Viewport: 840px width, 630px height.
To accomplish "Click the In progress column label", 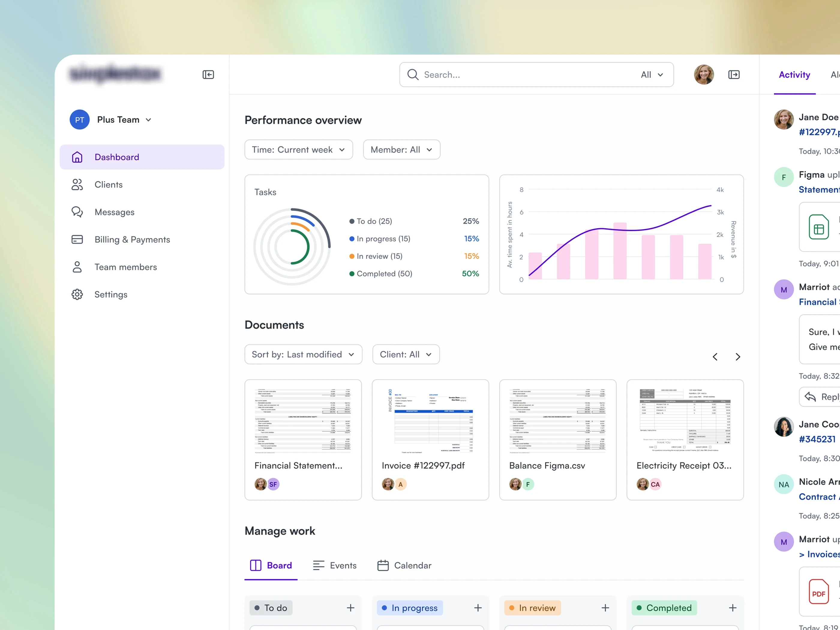I will pyautogui.click(x=410, y=608).
